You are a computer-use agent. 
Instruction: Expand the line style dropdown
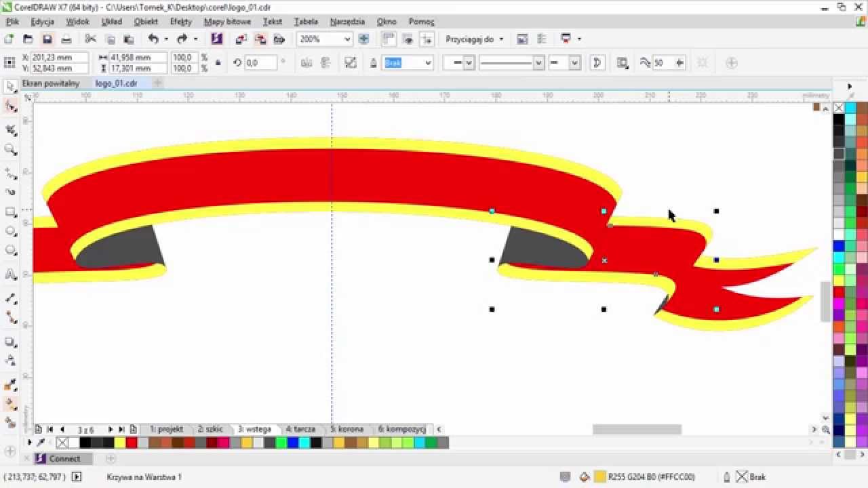point(538,63)
